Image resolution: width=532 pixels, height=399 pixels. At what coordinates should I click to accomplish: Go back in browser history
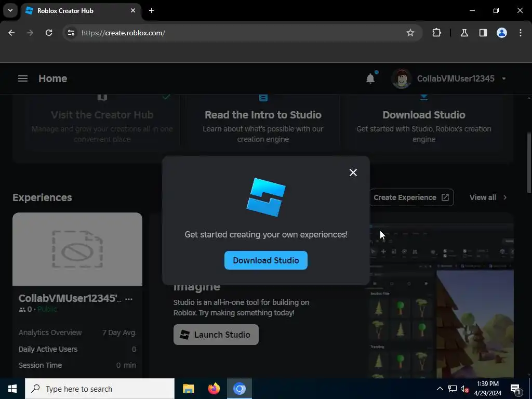[x=11, y=33]
